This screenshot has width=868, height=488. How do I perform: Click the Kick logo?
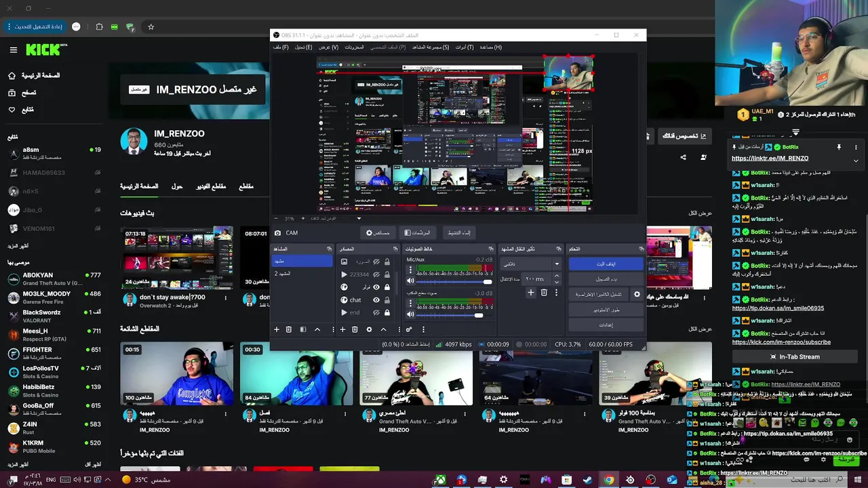click(x=46, y=49)
